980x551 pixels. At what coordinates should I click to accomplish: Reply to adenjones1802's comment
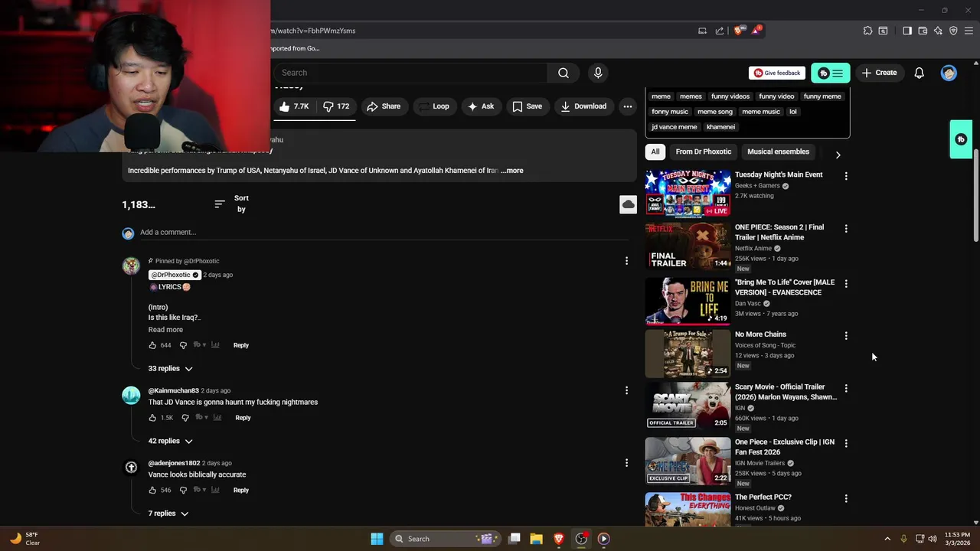point(241,491)
